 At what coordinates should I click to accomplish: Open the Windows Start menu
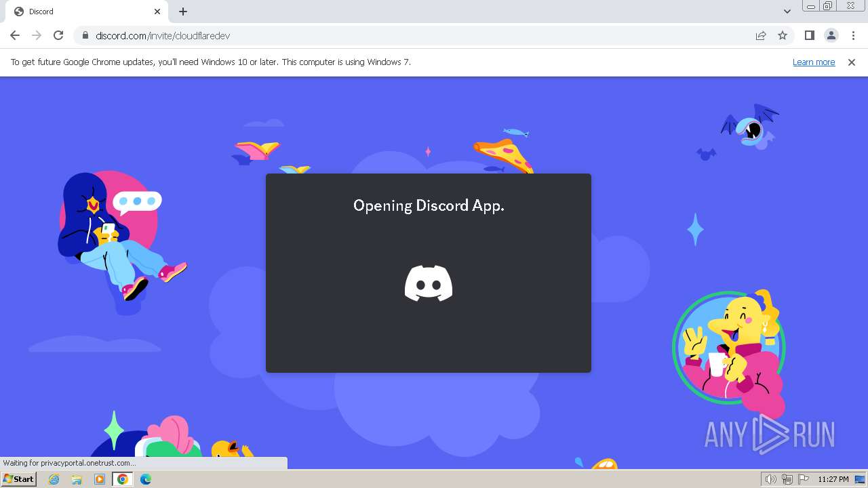(x=18, y=479)
